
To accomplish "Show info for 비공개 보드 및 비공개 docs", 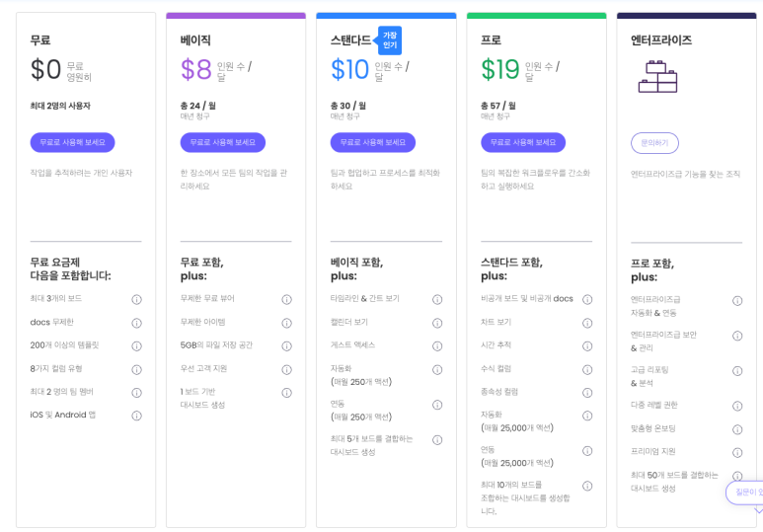I will coord(586,299).
